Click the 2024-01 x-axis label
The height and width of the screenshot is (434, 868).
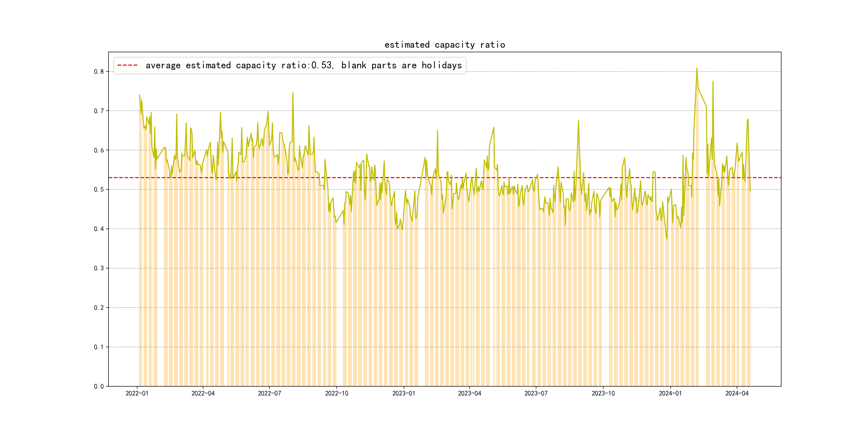670,393
